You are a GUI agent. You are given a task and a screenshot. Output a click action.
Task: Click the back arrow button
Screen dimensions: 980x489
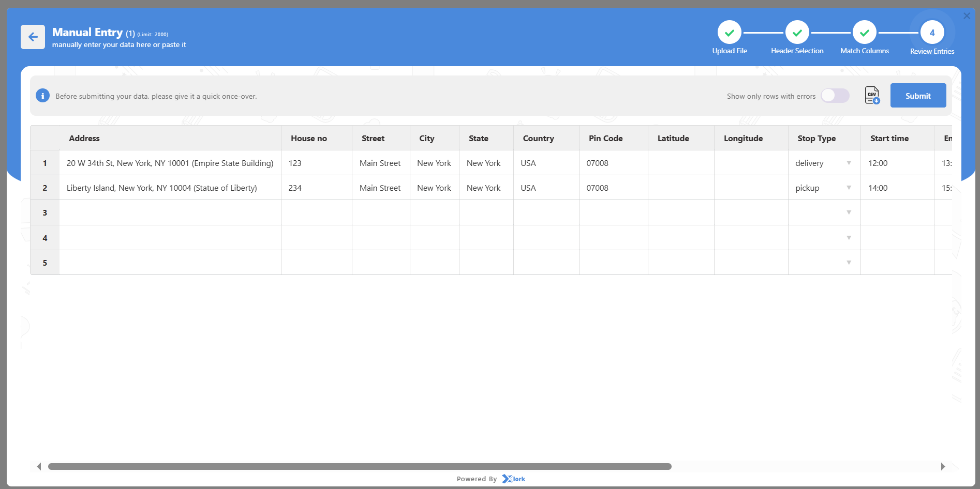click(x=33, y=37)
